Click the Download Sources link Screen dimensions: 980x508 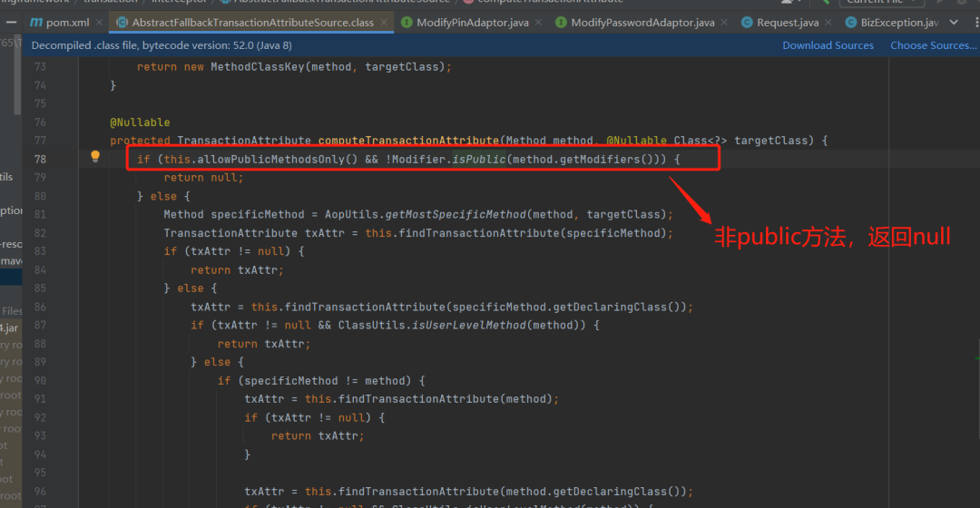click(x=828, y=45)
